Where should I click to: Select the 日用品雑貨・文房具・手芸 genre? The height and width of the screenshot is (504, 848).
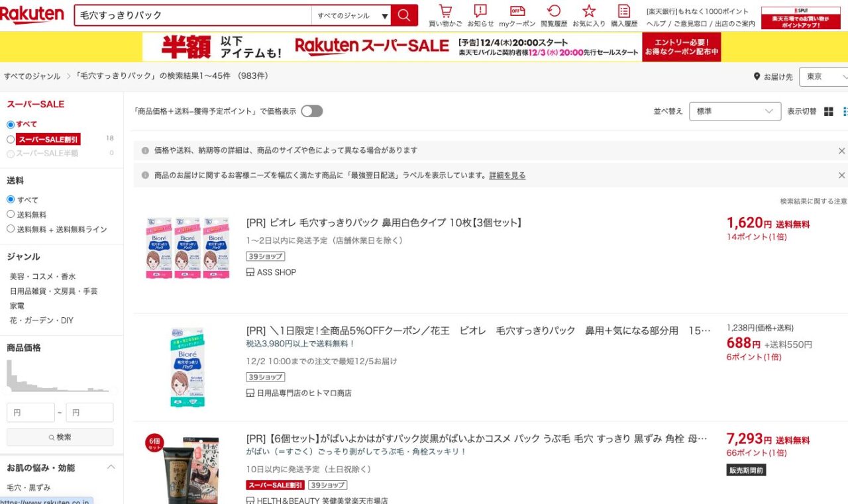click(x=53, y=291)
